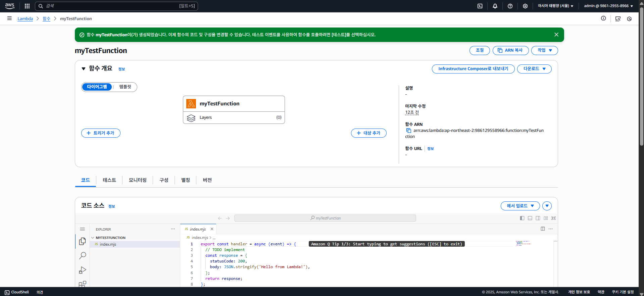
Task: Select index.mjs in file explorer
Action: click(x=135, y=244)
